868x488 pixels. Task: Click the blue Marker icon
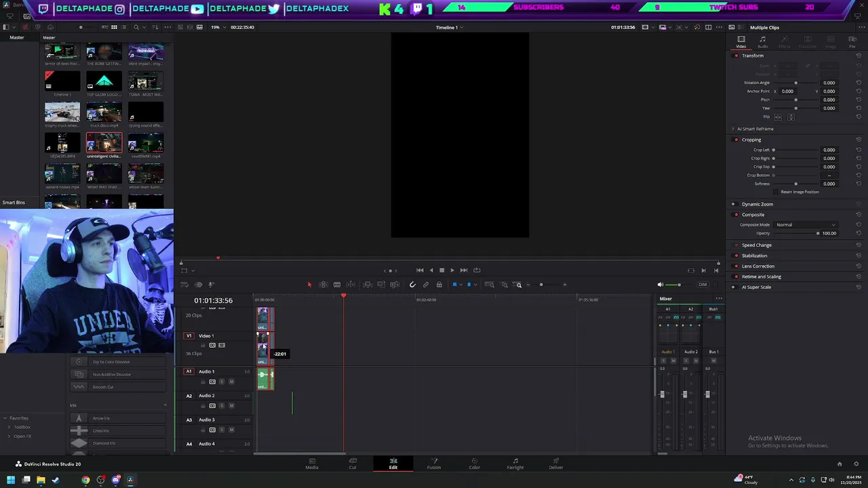469,285
